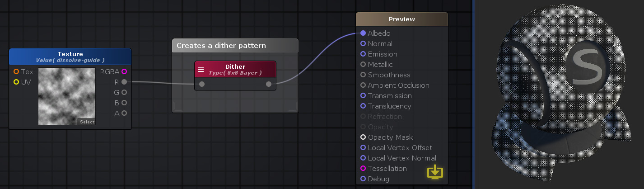
Task: Open the Dither node hamburger options
Action: click(x=201, y=70)
